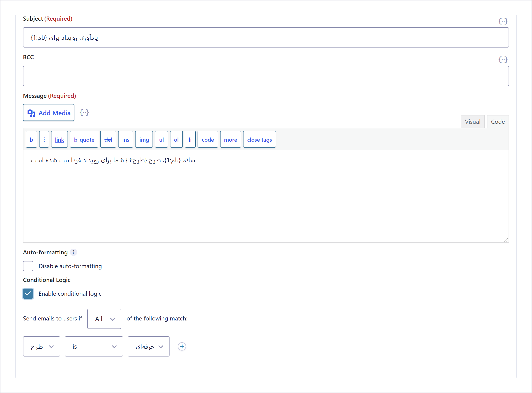Insert b-quote blockquote tag
This screenshot has height=393, width=532.
(84, 139)
